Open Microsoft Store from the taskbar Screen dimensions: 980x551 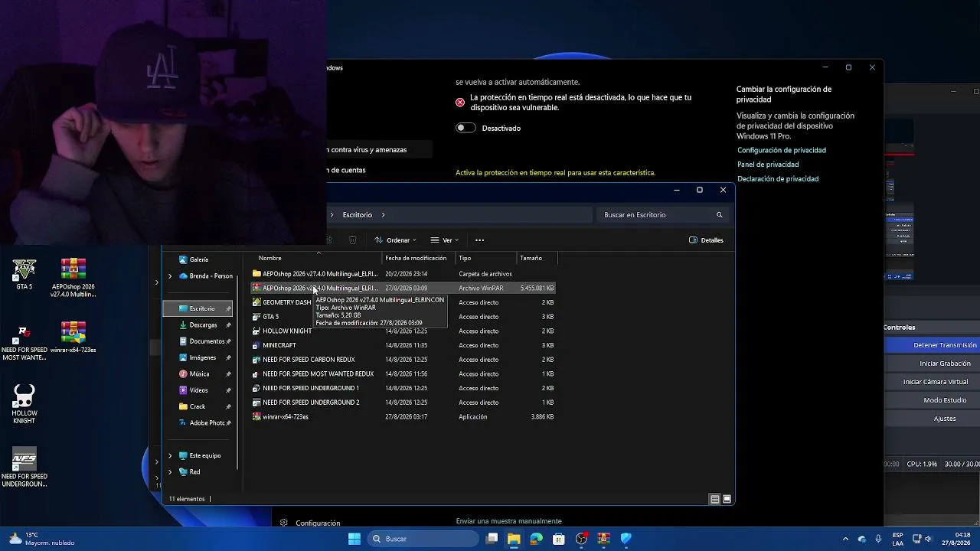[x=559, y=539]
